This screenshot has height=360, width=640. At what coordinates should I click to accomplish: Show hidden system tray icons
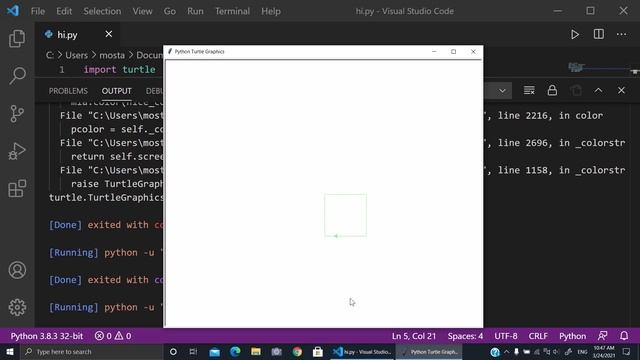coord(507,351)
